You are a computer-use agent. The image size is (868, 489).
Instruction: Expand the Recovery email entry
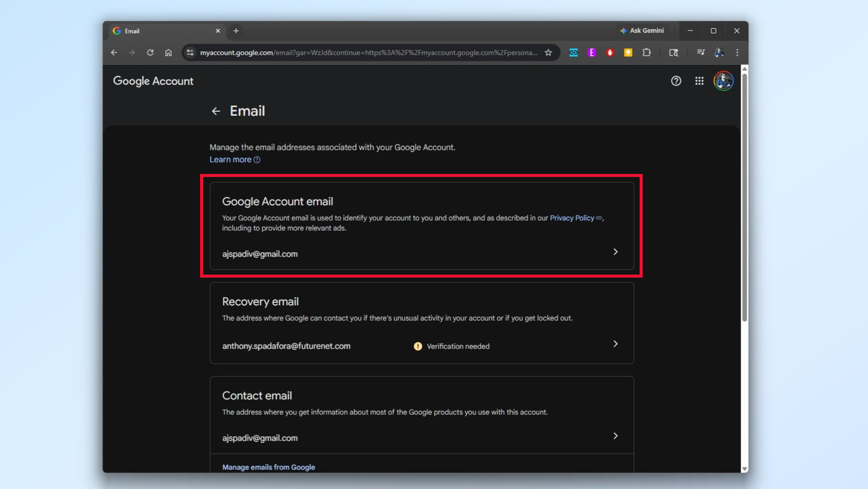pyautogui.click(x=615, y=344)
